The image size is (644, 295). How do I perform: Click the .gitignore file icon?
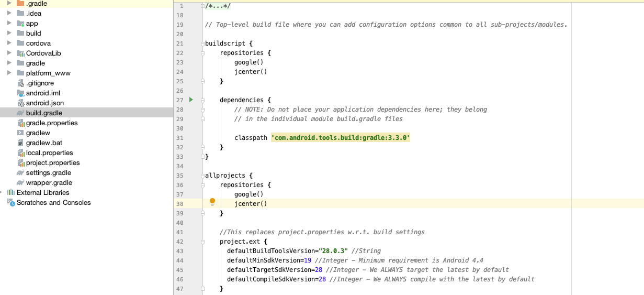(x=20, y=83)
